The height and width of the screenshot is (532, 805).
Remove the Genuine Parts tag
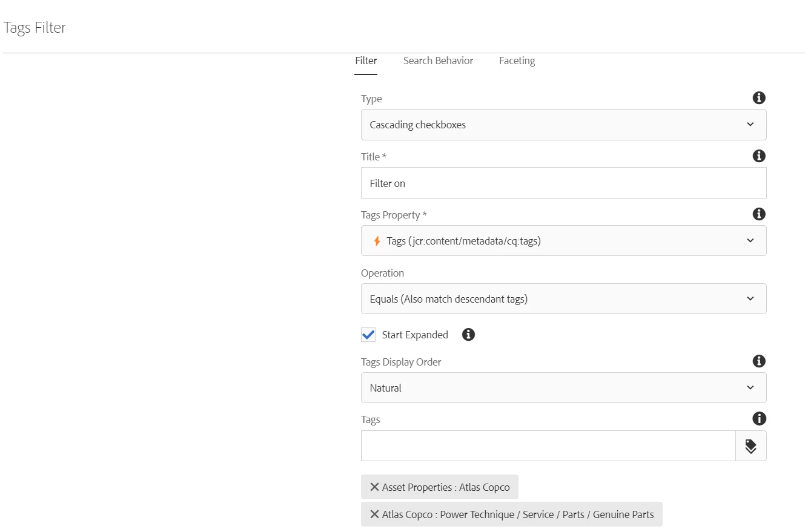(374, 514)
